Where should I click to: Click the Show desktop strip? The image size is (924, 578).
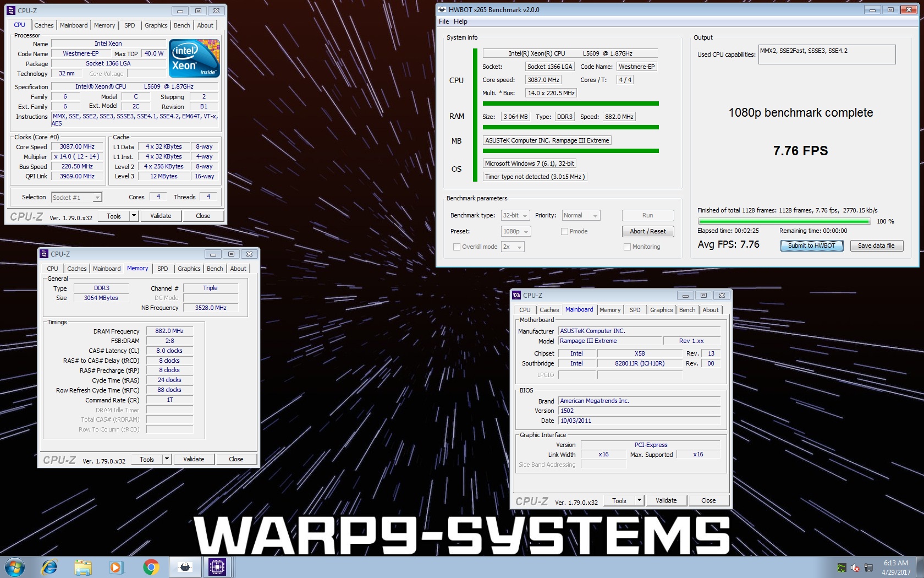920,568
